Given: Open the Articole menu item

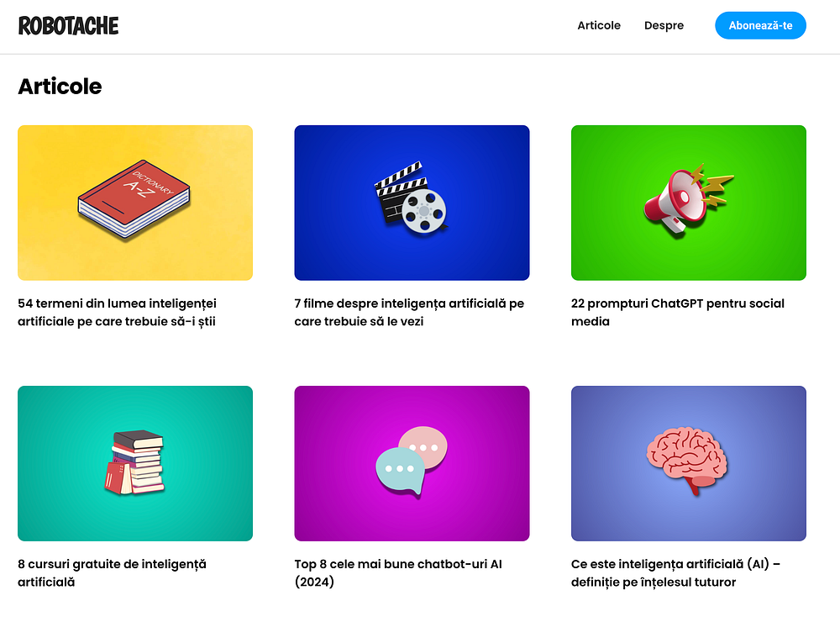Looking at the screenshot, I should click(599, 25).
